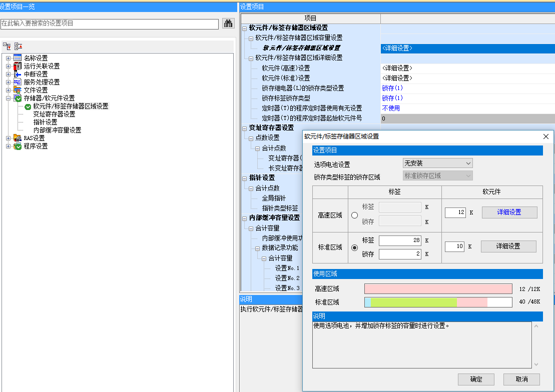Select 变址寄存器设置 in the tree

point(54,114)
